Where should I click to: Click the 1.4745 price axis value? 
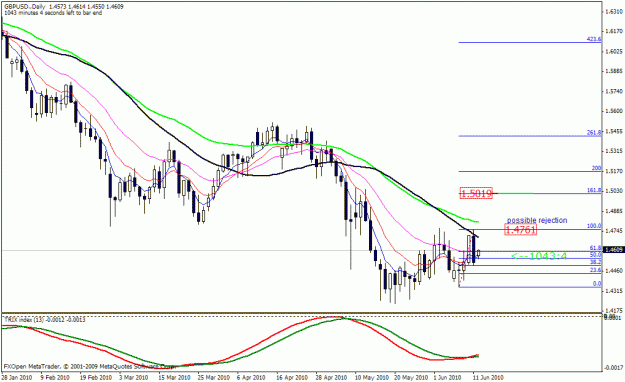click(614, 231)
